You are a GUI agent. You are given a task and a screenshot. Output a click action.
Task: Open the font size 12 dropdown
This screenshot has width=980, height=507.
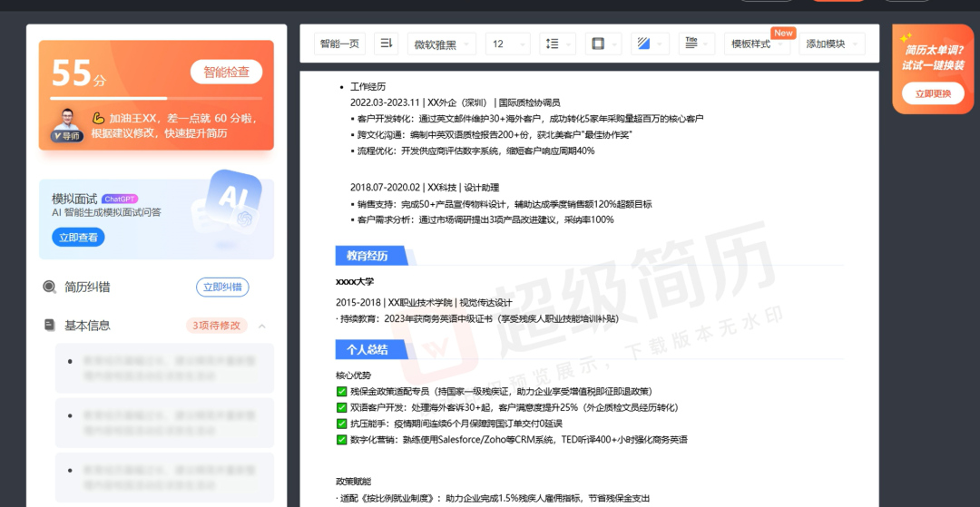tap(506, 44)
